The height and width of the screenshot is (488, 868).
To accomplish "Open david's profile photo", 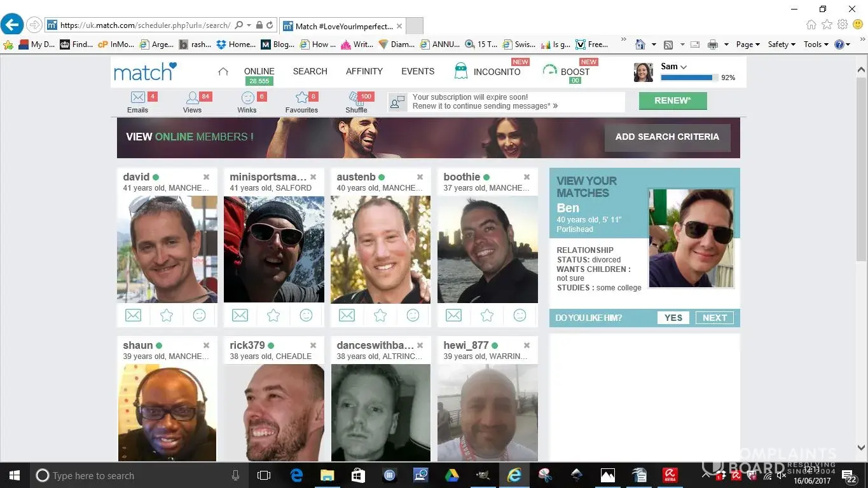I will point(167,249).
